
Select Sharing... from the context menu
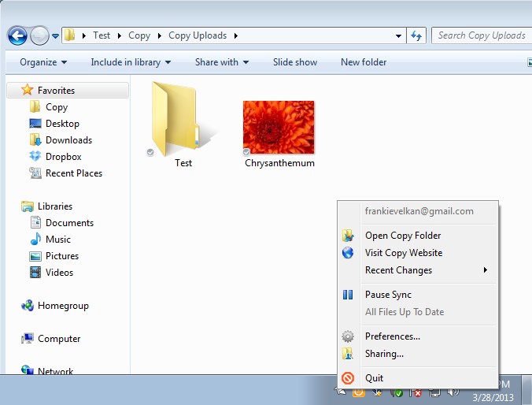(384, 354)
